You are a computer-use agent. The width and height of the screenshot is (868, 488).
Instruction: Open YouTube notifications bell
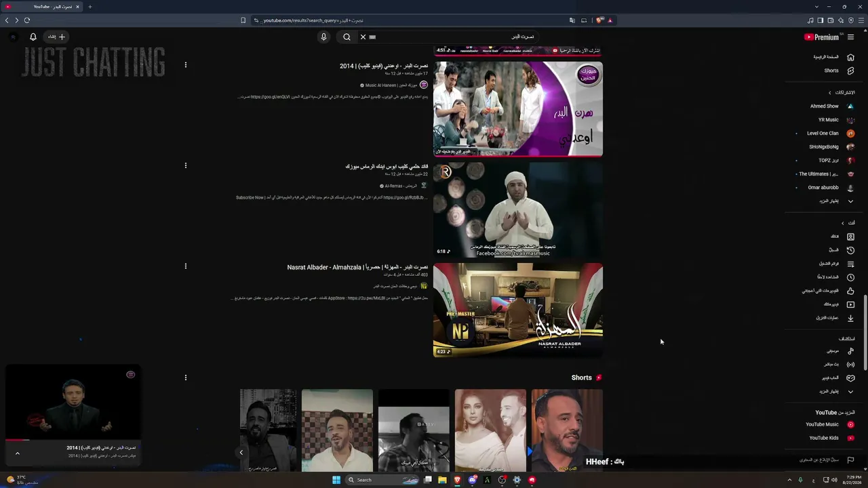click(33, 37)
